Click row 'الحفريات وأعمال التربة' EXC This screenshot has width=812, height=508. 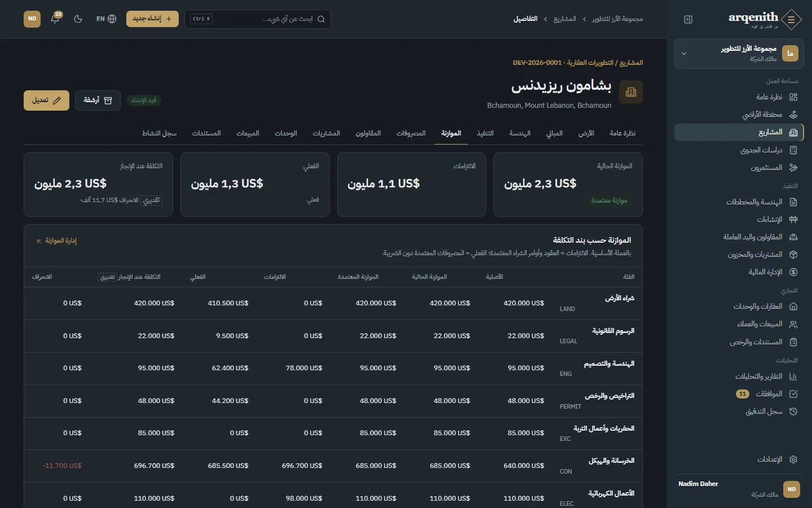(x=333, y=433)
